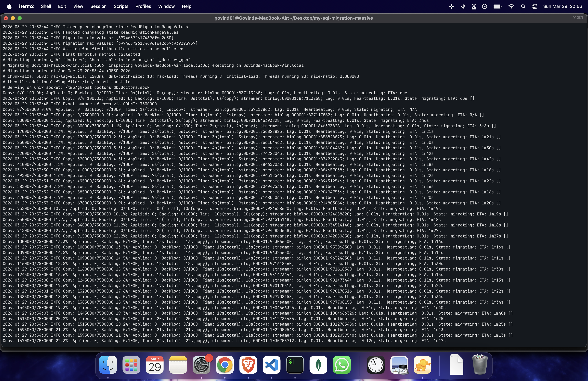Open Spotlight search magnifier icon
The width and height of the screenshot is (588, 381).
(x=523, y=6)
